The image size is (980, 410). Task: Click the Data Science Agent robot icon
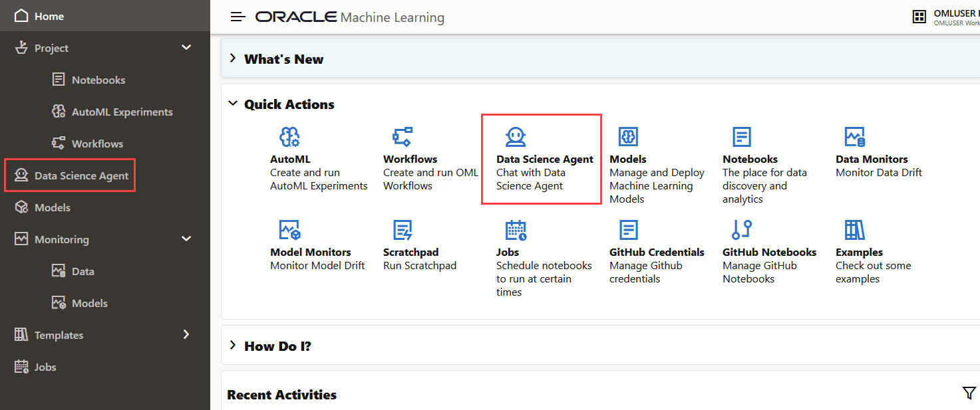(x=516, y=137)
